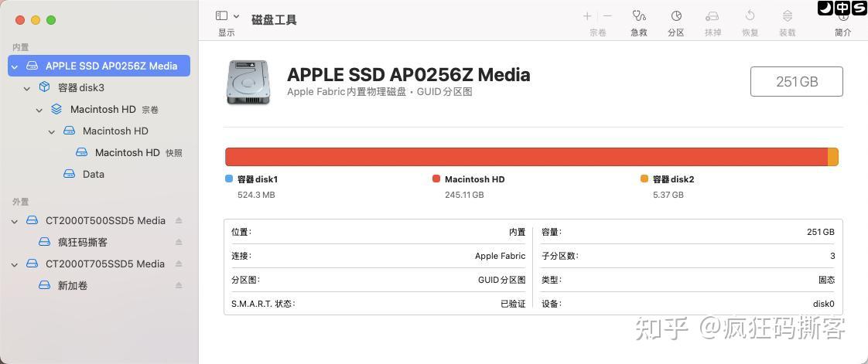Viewport: 868px width, 364px height.
Task: Eject the 疯狂码撕客 volume
Action: click(179, 242)
